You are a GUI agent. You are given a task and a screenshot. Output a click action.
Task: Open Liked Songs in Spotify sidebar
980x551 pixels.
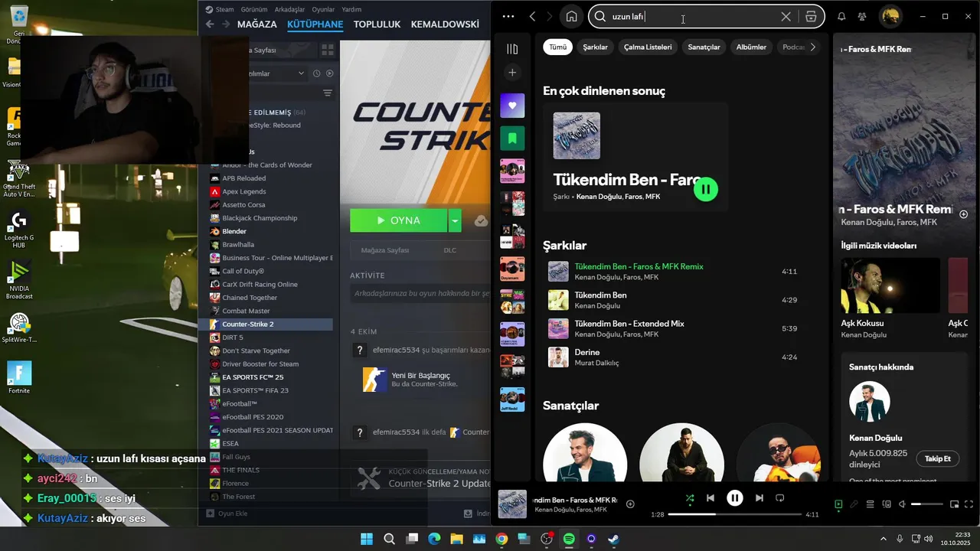pyautogui.click(x=512, y=106)
